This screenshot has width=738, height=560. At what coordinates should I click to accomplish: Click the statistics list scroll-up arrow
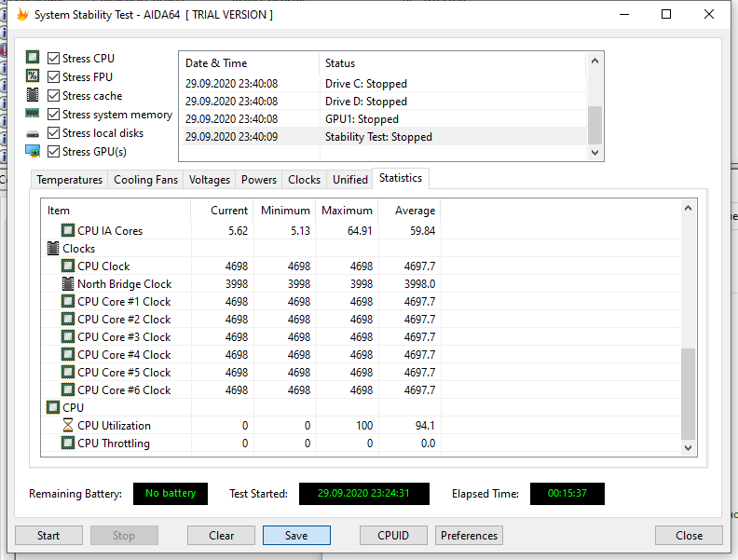(x=688, y=208)
